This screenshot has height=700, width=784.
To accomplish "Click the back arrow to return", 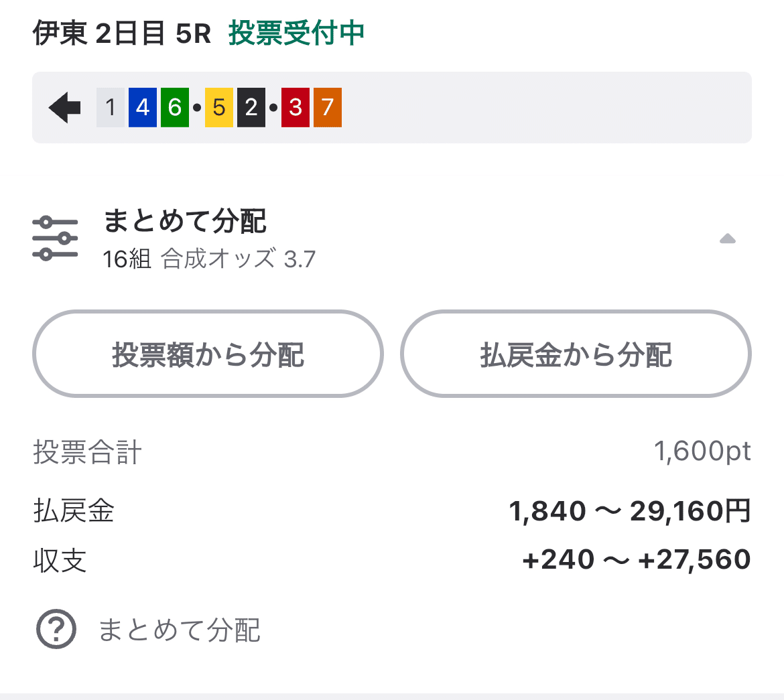I will click(x=63, y=107).
